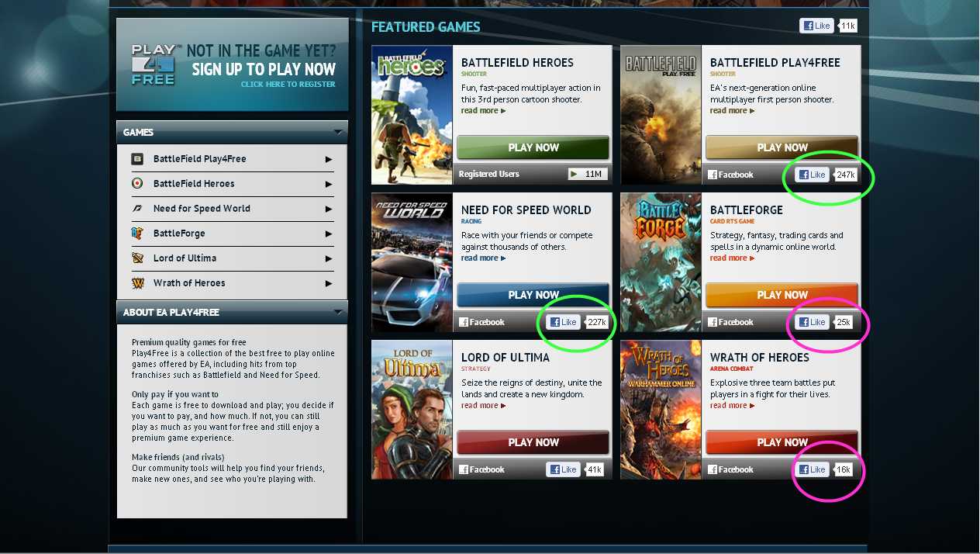Like Need for Speed World on Facebook
The width and height of the screenshot is (980, 554).
[x=564, y=322]
